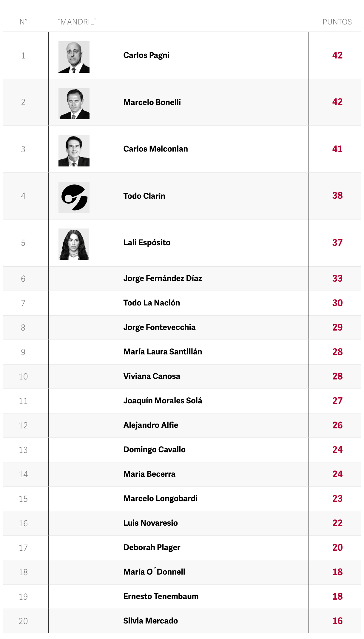Click the name Ernesto Tenembaum
This screenshot has height=639, width=364.
161,596
